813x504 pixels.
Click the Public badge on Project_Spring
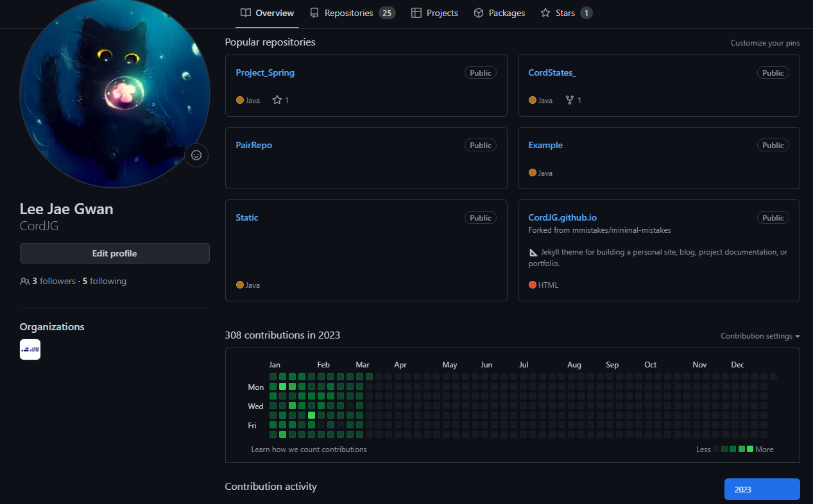481,72
